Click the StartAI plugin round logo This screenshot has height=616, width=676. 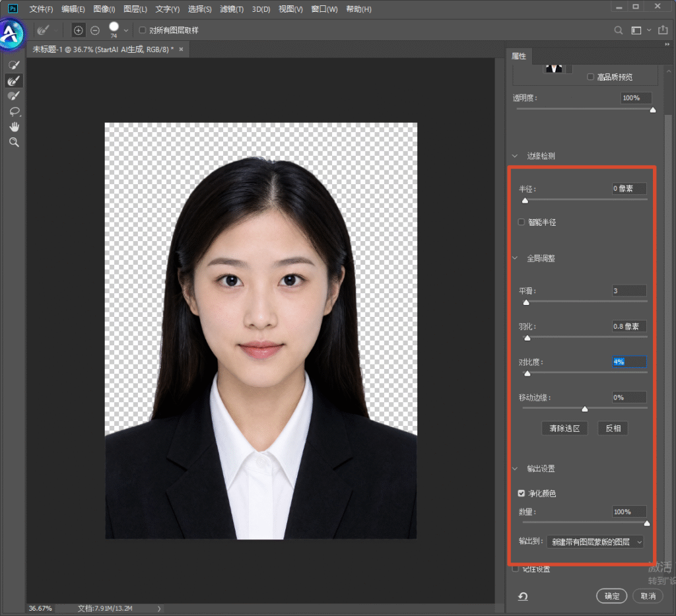pyautogui.click(x=12, y=34)
